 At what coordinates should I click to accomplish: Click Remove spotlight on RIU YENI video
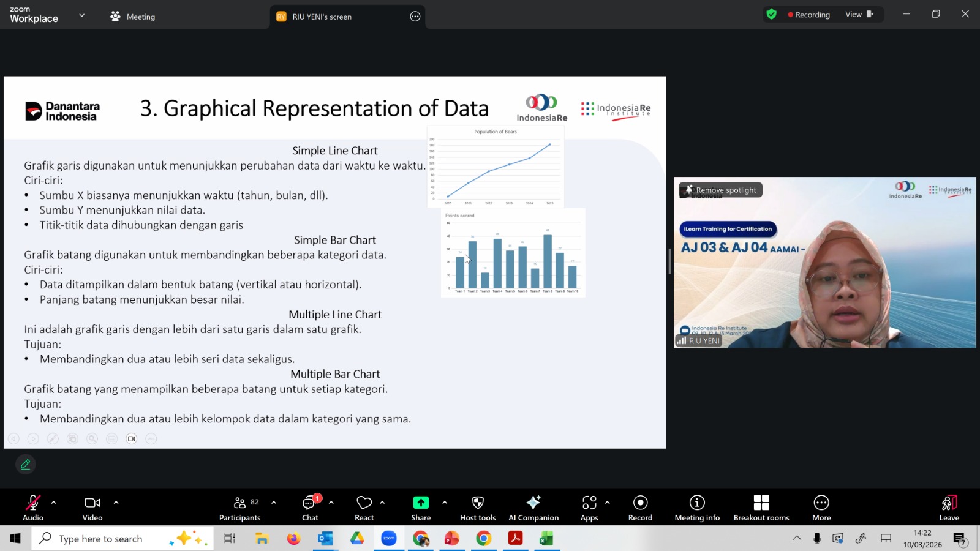pyautogui.click(x=721, y=190)
